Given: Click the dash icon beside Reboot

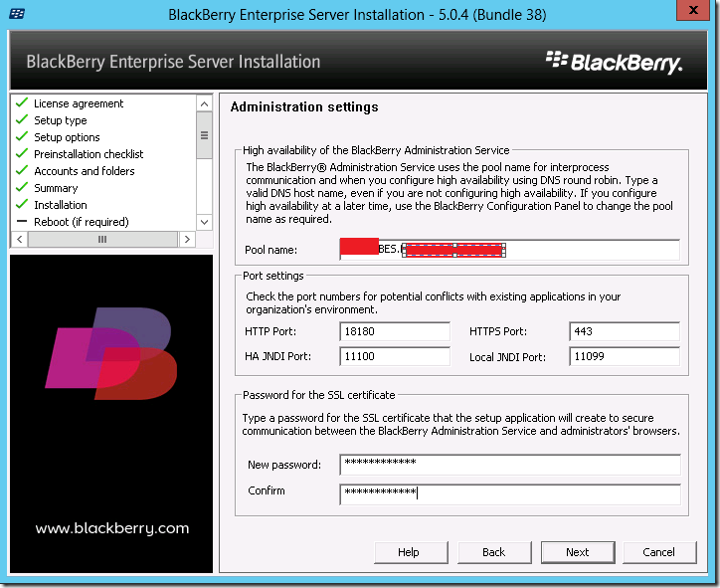Looking at the screenshot, I should pos(22,222).
